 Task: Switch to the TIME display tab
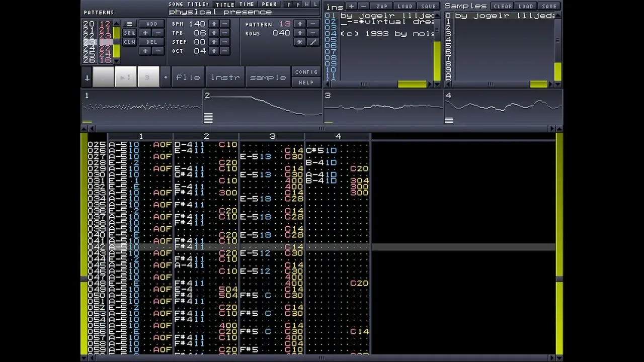247,5
